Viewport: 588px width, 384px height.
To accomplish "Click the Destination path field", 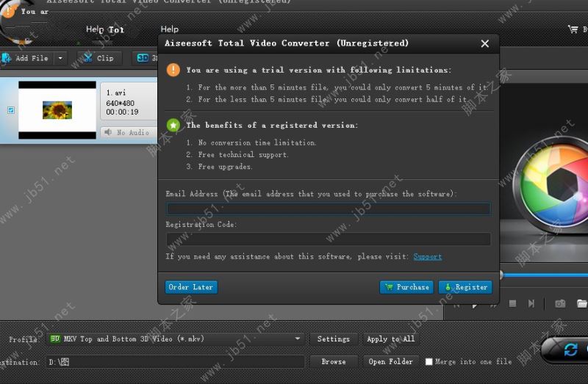I will 175,362.
